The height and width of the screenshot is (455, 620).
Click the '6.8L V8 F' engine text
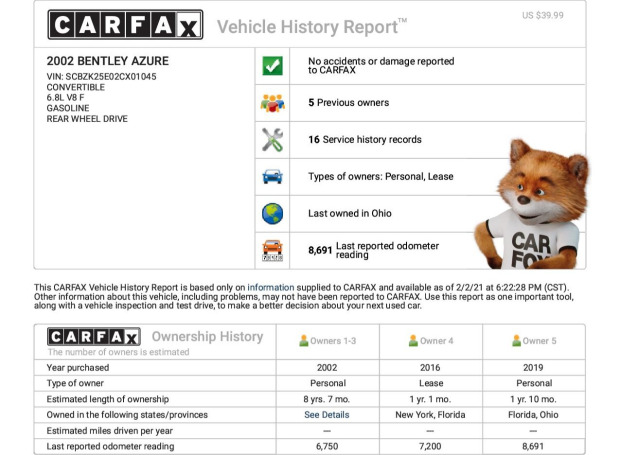tap(65, 98)
